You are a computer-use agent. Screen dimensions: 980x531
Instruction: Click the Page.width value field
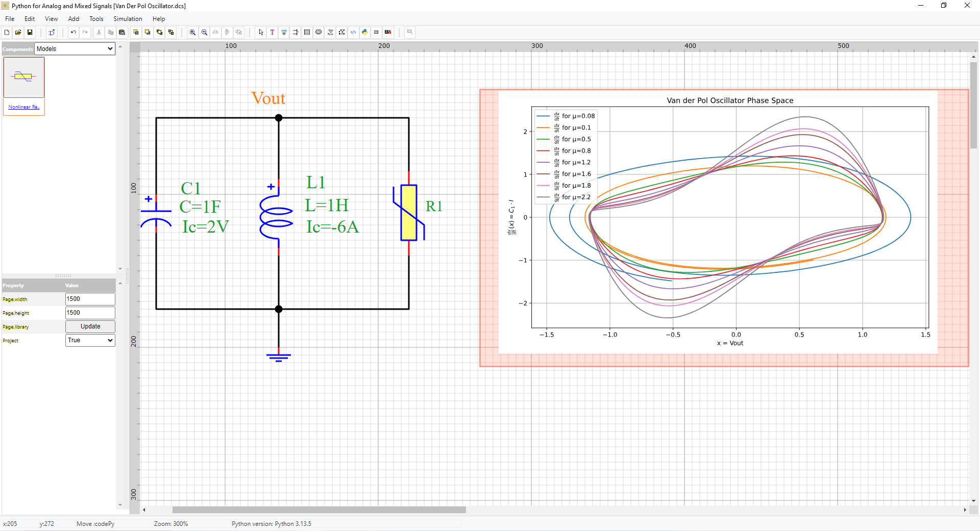point(90,299)
